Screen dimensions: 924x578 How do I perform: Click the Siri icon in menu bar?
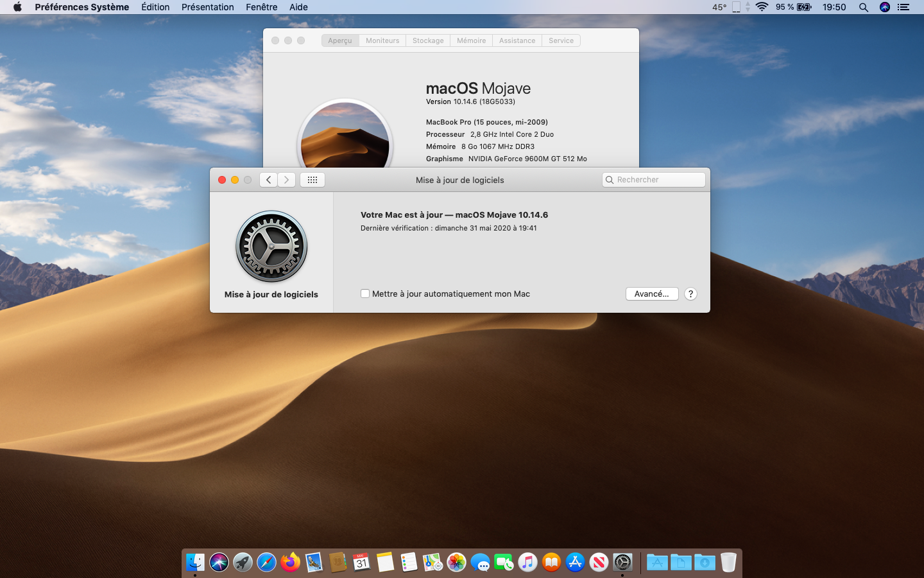(885, 7)
